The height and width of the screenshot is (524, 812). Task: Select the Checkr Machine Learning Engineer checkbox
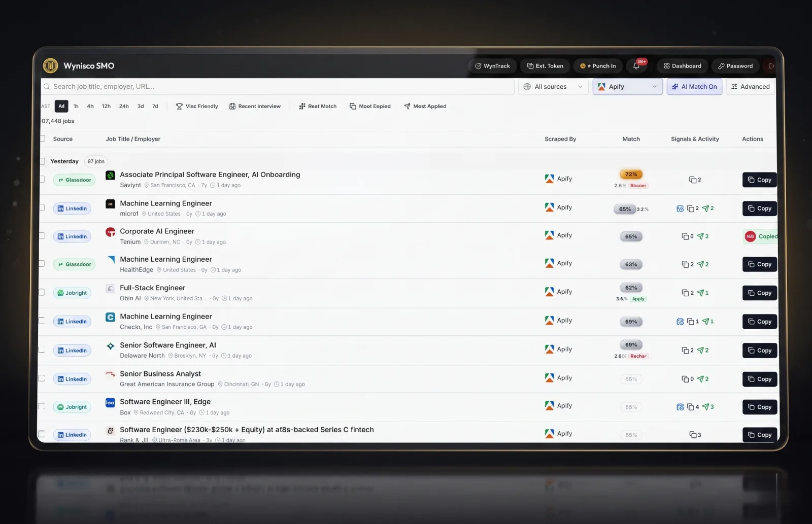click(42, 321)
